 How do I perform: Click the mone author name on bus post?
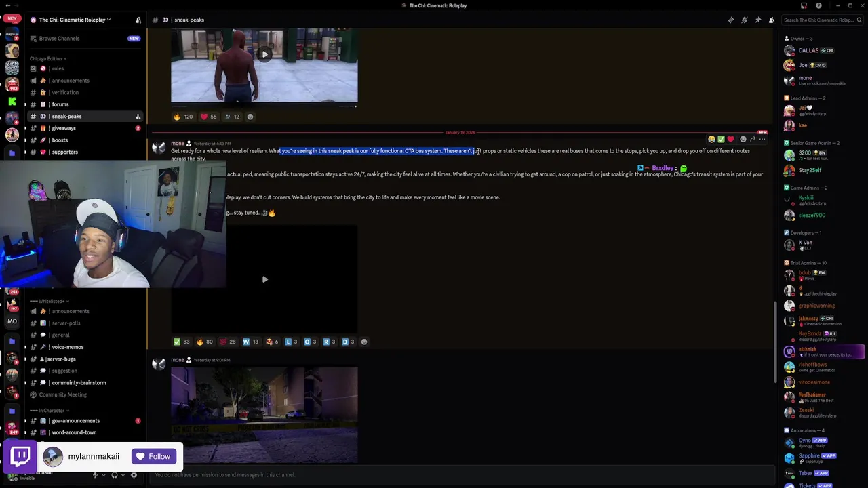click(x=177, y=144)
